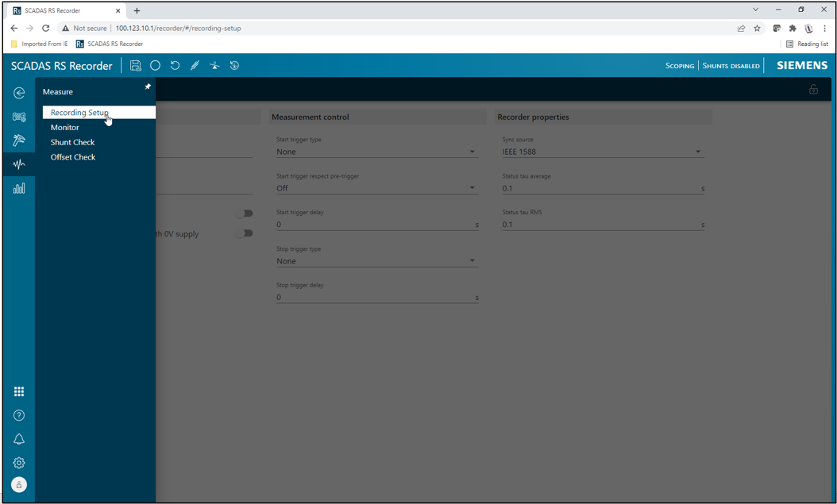
Task: Open the Sync source IEEE 1588 dropdown
Action: tap(601, 152)
